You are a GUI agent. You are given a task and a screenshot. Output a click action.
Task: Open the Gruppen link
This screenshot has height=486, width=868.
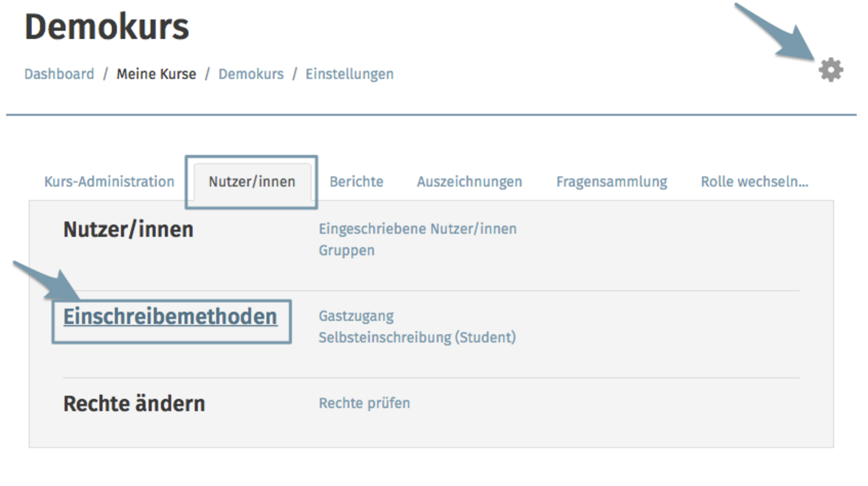tap(347, 251)
